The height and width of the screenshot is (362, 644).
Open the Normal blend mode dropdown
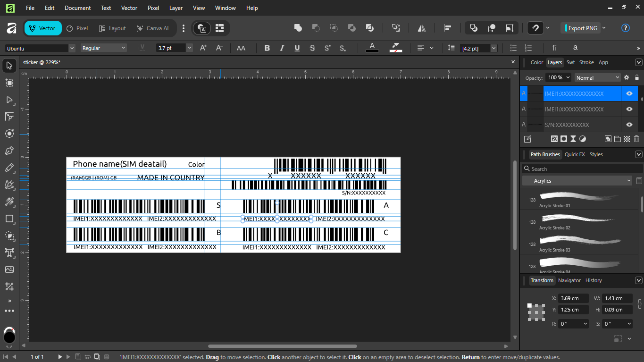coord(597,77)
